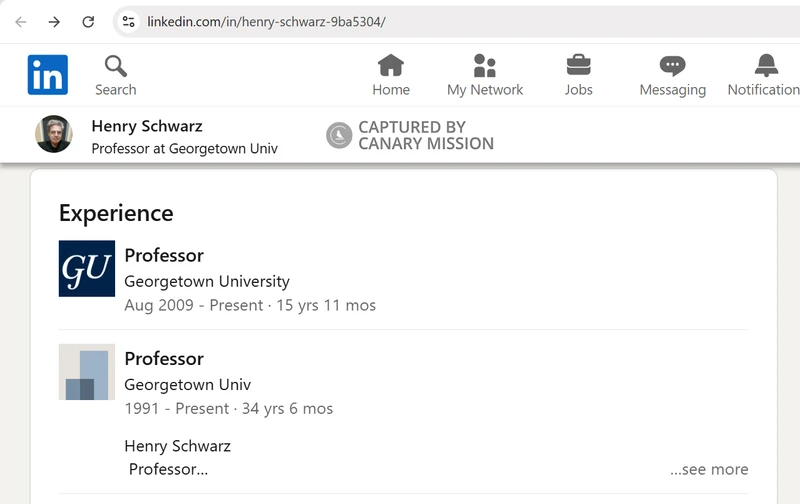Click the browser back arrow
Viewport: 800px width, 504px height.
(x=20, y=22)
